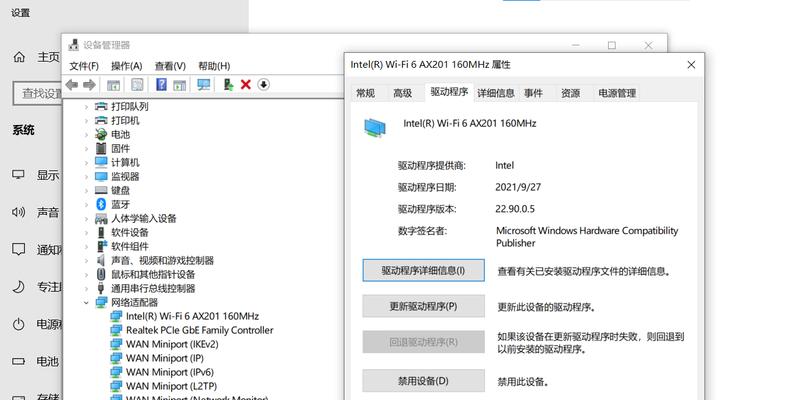Click the large network adapter icon in properties dialog
This screenshot has height=400, width=812.
[374, 128]
